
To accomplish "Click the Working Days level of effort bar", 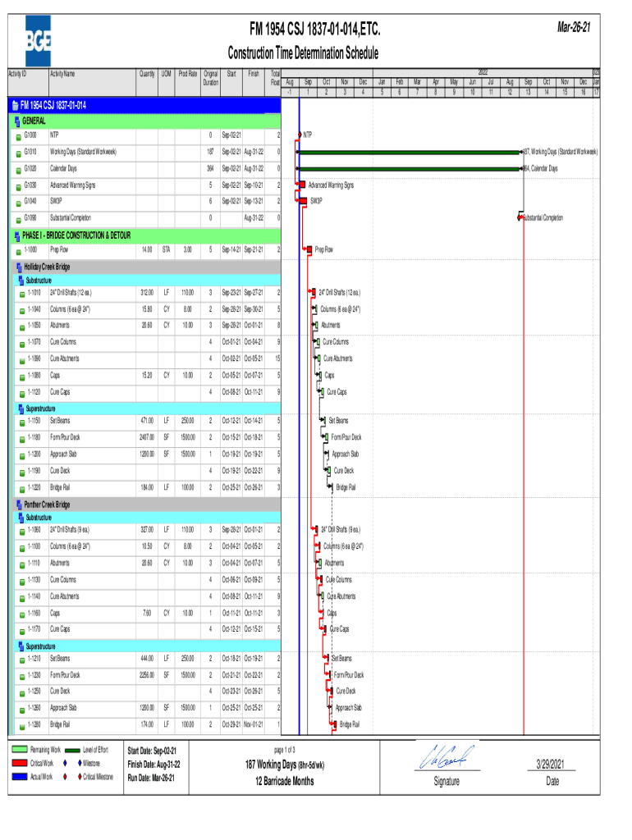I will click(x=409, y=152).
